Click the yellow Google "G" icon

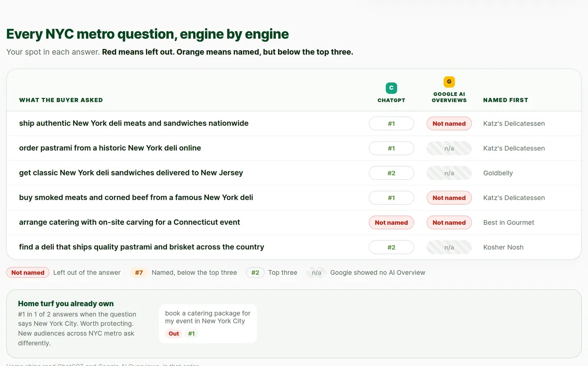(449, 82)
